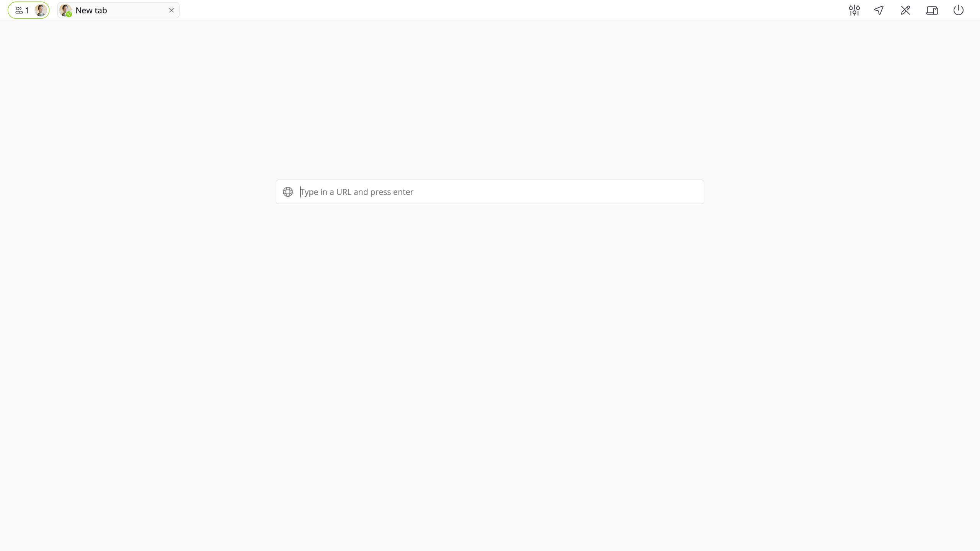Screen dimensions: 980x551
Task: Open the laptop and phone devices icon
Action: click(x=932, y=10)
